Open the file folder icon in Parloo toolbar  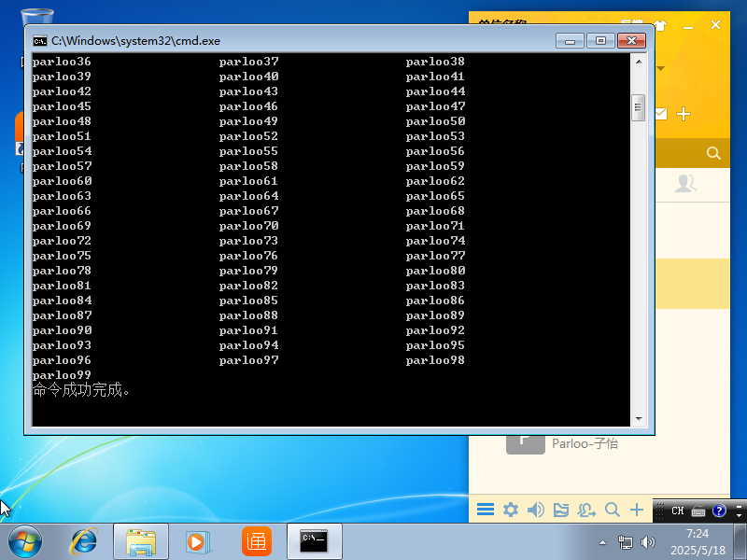(x=561, y=510)
